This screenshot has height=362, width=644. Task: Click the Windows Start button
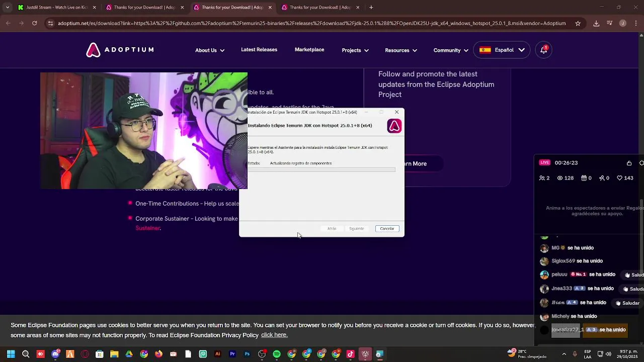tap(11, 354)
